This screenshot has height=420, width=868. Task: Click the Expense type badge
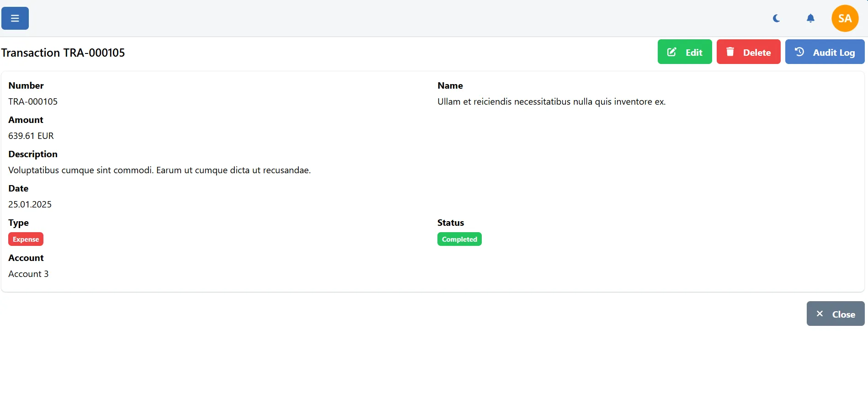26,239
